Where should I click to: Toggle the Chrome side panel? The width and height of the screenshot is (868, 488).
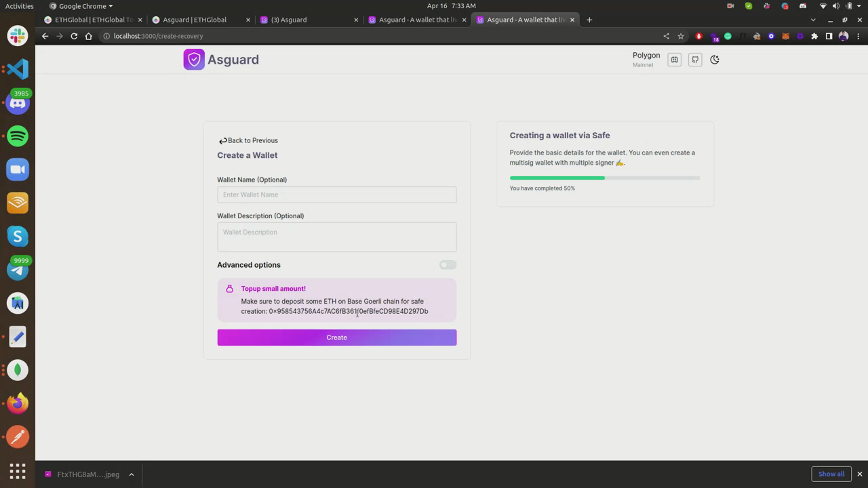829,36
